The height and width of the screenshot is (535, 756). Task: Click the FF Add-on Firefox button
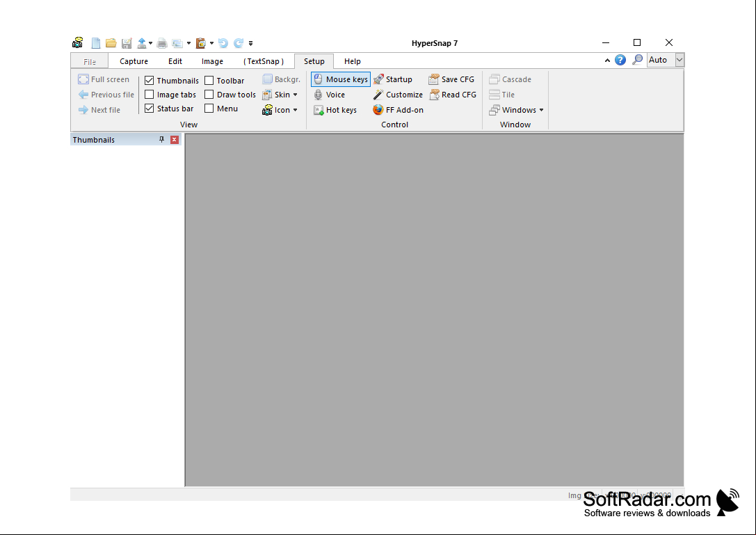tap(399, 110)
